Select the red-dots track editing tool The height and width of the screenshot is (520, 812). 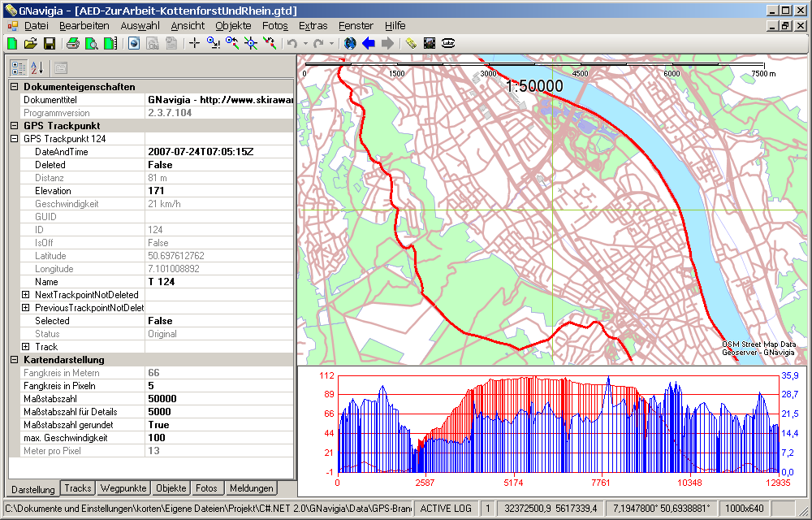(x=270, y=44)
